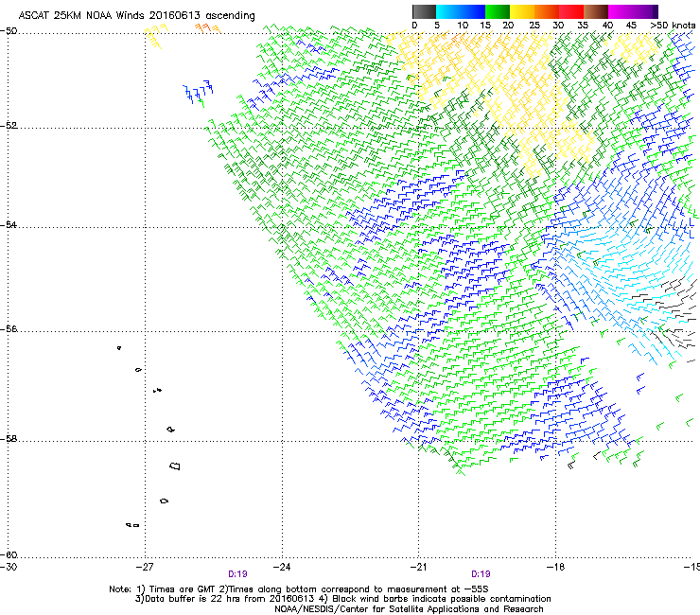Viewport: 700px width, 615px height.
Task: Click the latitude axis label '-54'
Action: [x=9, y=224]
